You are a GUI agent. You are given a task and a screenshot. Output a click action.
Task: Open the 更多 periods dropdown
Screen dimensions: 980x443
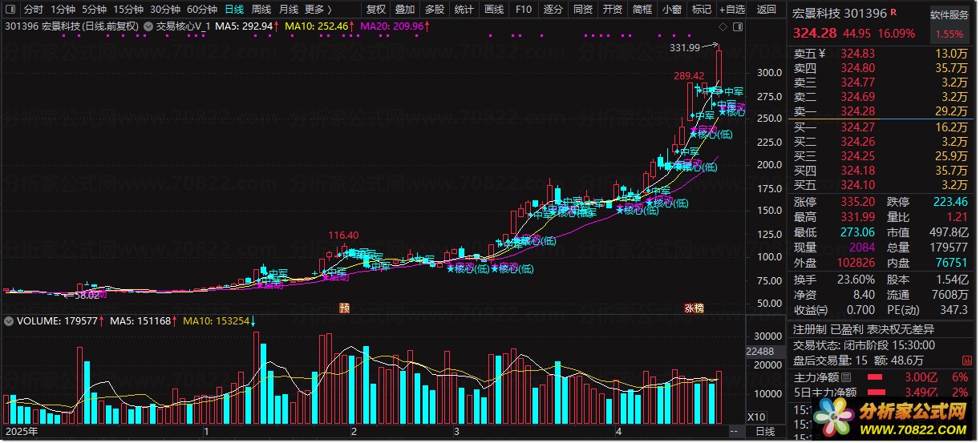[x=318, y=10]
